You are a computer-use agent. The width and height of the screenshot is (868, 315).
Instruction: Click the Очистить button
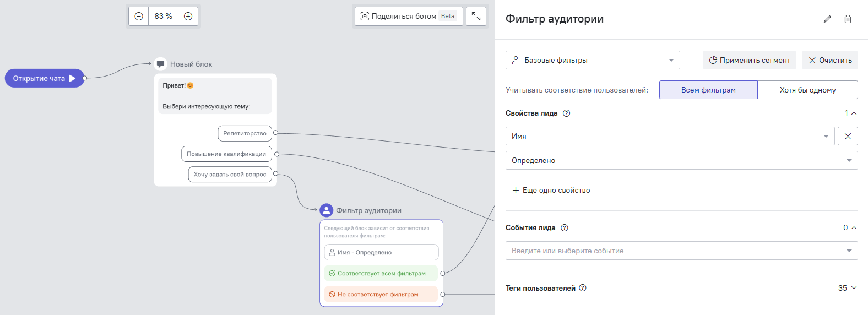(829, 60)
